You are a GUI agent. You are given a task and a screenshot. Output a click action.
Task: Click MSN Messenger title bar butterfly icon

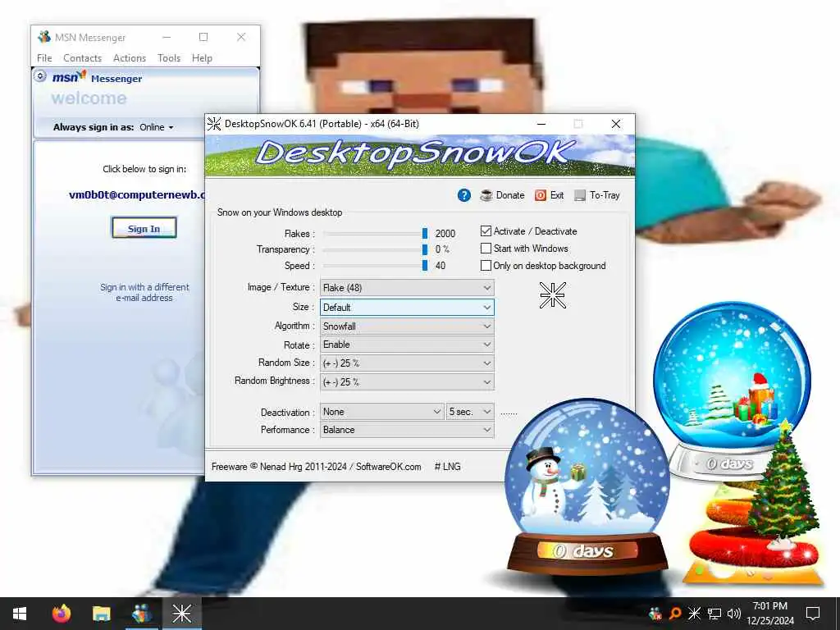(44, 37)
